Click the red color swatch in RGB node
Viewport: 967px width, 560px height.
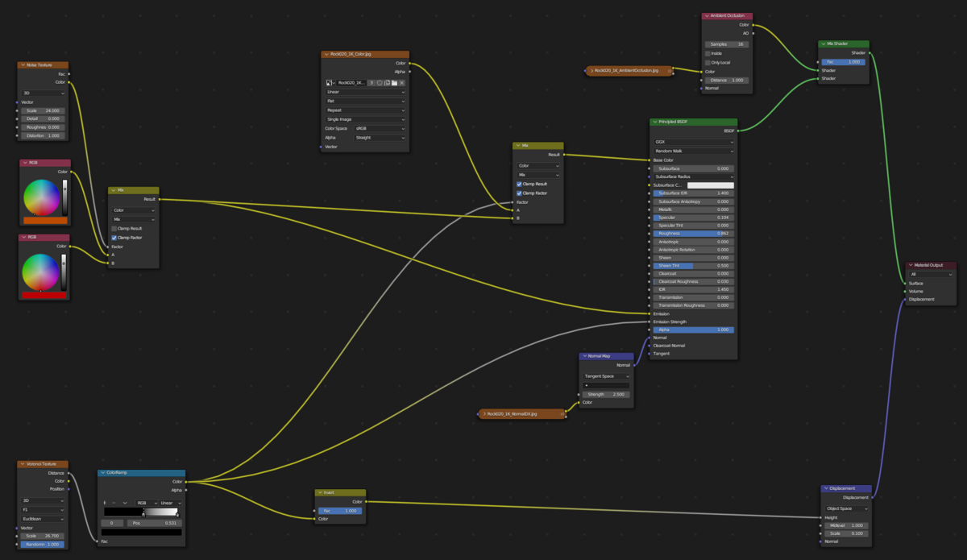click(x=45, y=295)
